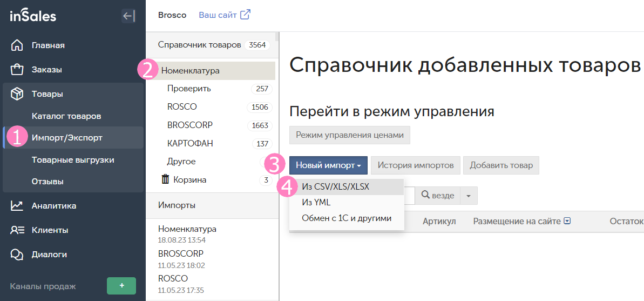Open the Ваш сайт link
The image size is (644, 301).
coord(218,15)
